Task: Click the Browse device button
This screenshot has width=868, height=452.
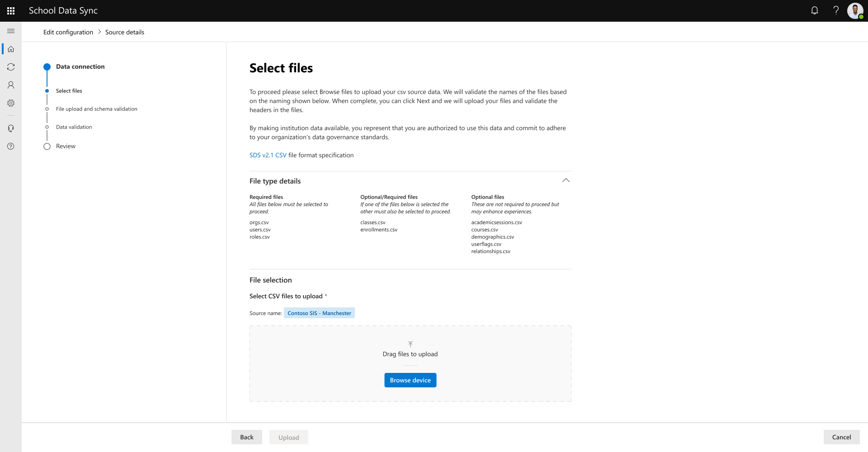Action: point(410,380)
